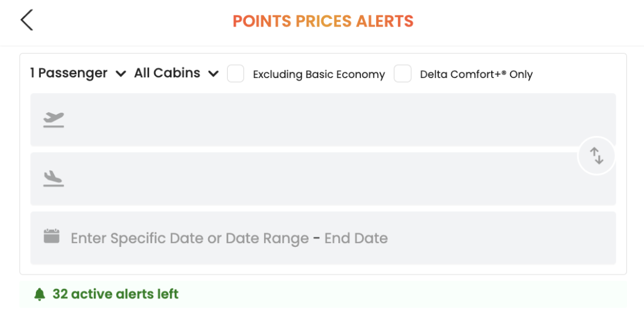Click the chevron beside All Cabins
The image size is (644, 323).
(213, 74)
